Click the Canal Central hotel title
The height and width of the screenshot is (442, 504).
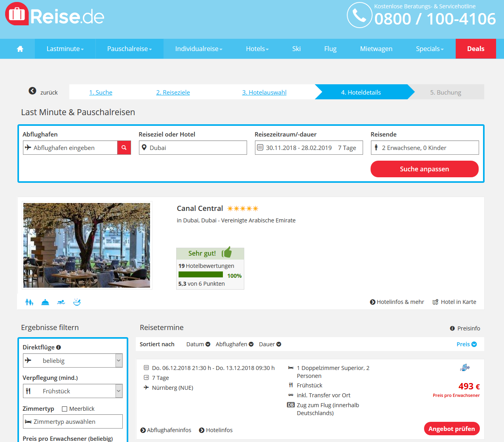(200, 209)
